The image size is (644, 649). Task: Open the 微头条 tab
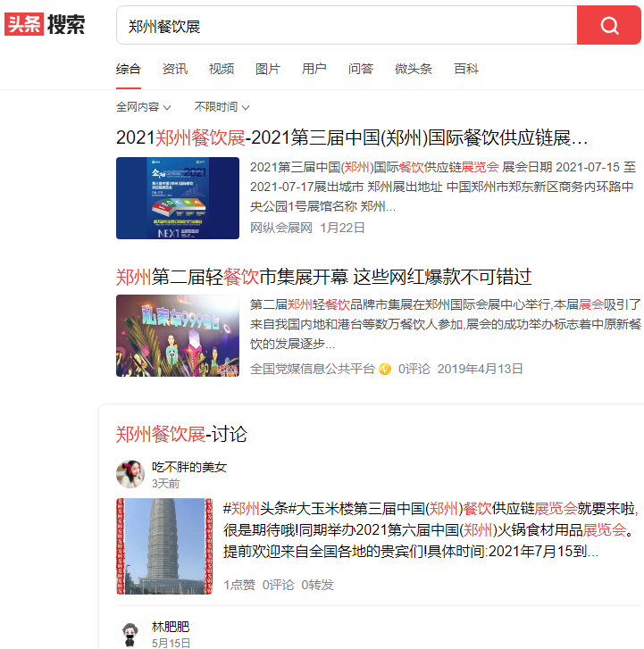[x=414, y=69]
